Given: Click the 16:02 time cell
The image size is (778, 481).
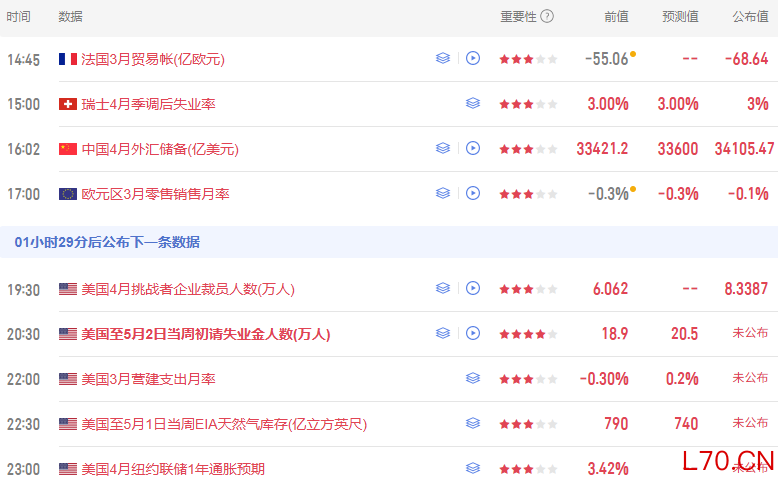Looking at the screenshot, I should point(23,149).
